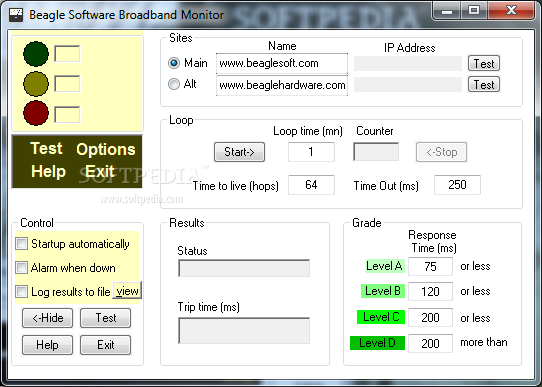
Task: Click the Level C response time field
Action: [430, 318]
